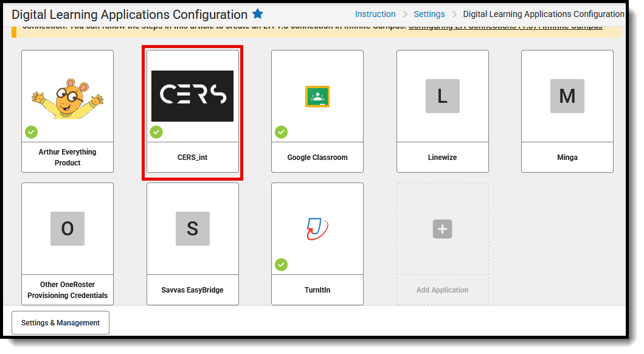644x354 pixels.
Task: Navigate to Settings in the breadcrumb
Action: coord(429,13)
